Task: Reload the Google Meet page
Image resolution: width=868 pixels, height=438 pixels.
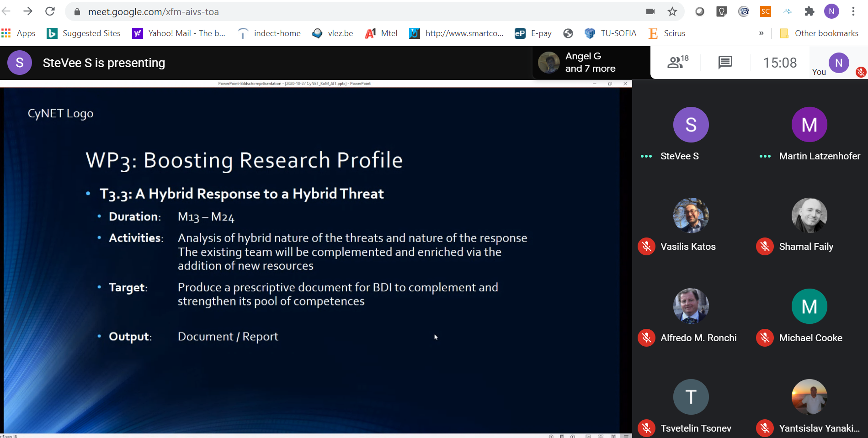Action: pos(50,11)
